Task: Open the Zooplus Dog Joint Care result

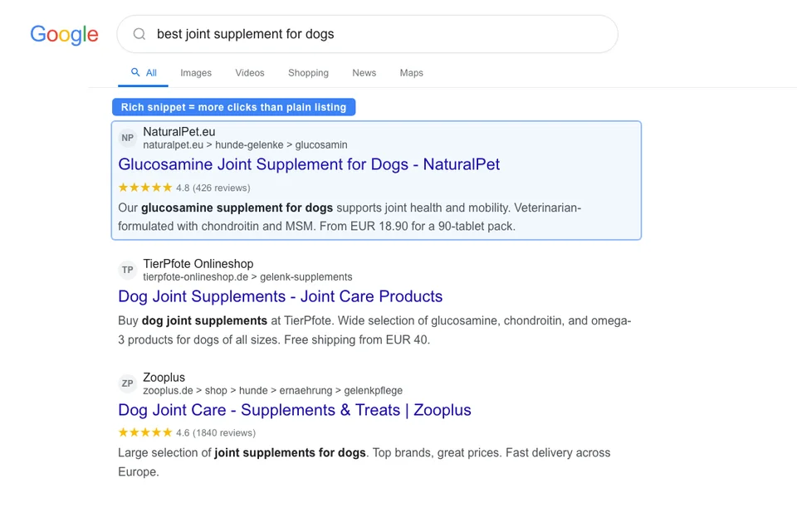Action: click(294, 410)
